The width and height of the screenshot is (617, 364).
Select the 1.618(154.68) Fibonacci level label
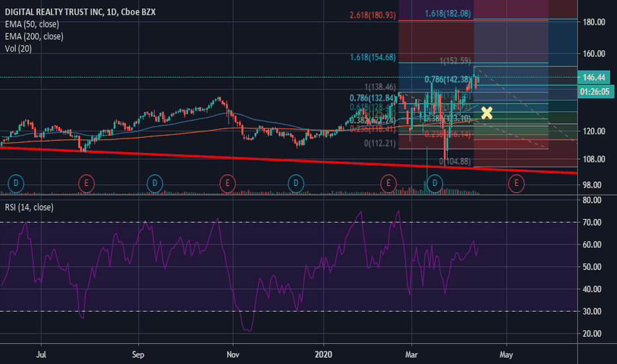373,58
